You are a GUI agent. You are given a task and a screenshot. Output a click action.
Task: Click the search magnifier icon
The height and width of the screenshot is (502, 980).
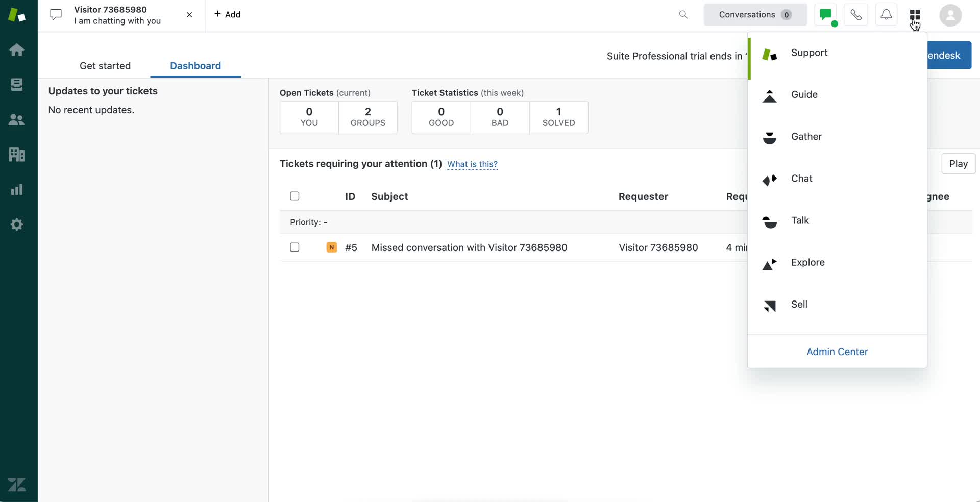[683, 14]
